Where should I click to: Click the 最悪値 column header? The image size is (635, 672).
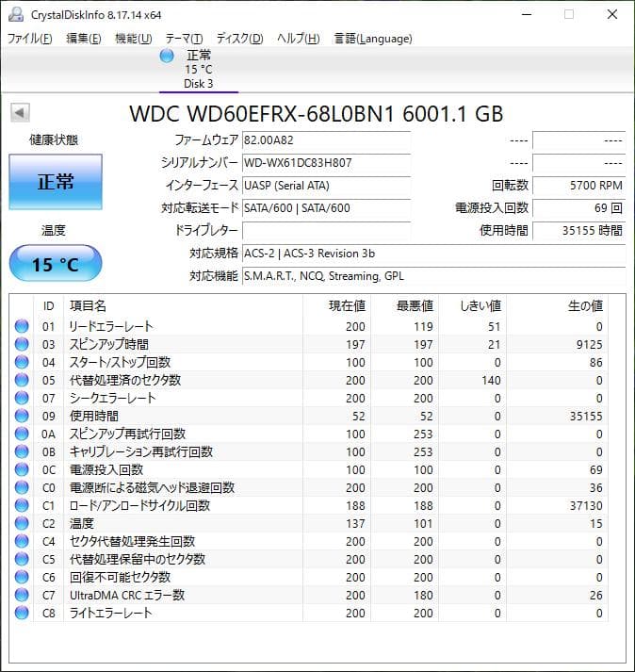tap(404, 306)
